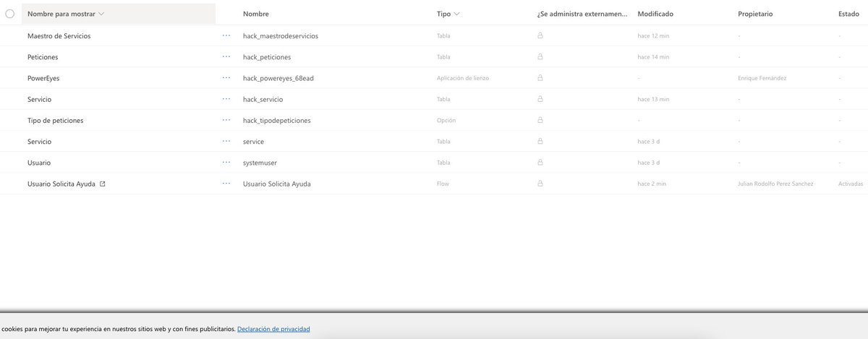Click lock icon in Peticiones row

point(540,56)
